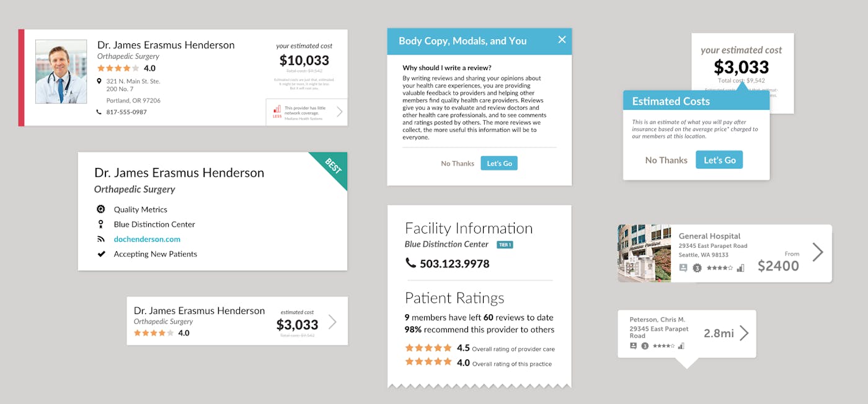Viewport: 868px width, 404px height.
Task: Click the 4.5 star provider care rating
Action: click(428, 348)
